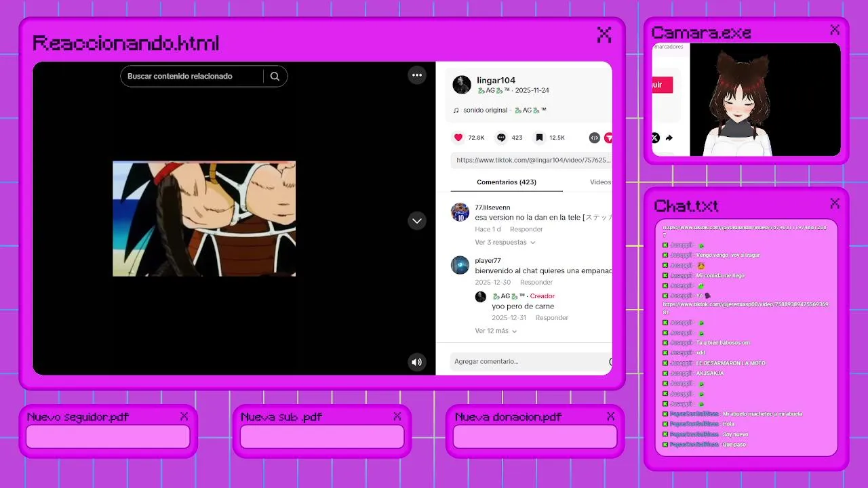Image resolution: width=868 pixels, height=488 pixels.
Task: Open comments via the speech bubble icon
Action: [x=501, y=138]
